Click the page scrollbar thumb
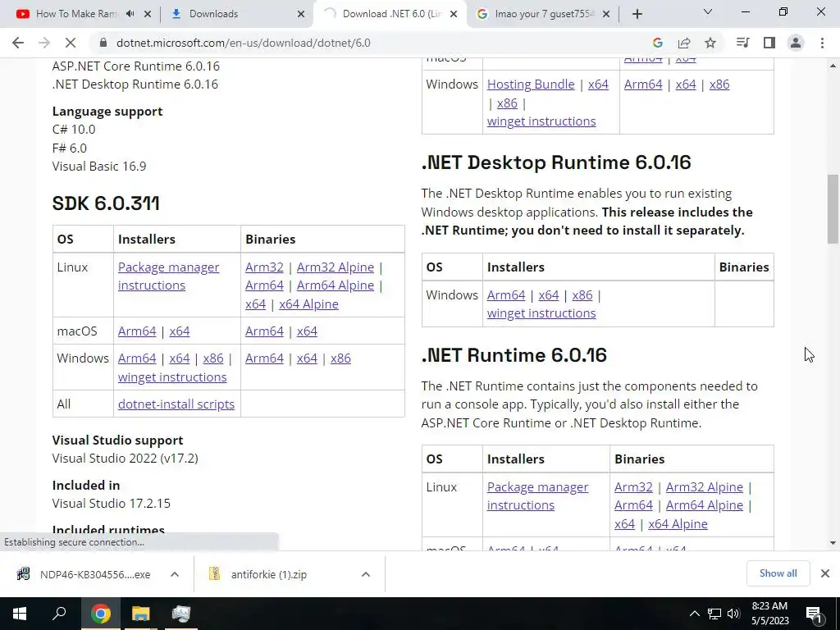The width and height of the screenshot is (840, 630). 833,209
